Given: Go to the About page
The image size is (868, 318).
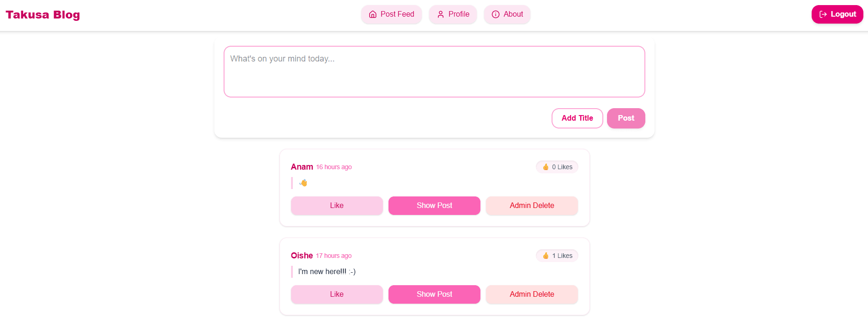Looking at the screenshot, I should click(x=507, y=14).
